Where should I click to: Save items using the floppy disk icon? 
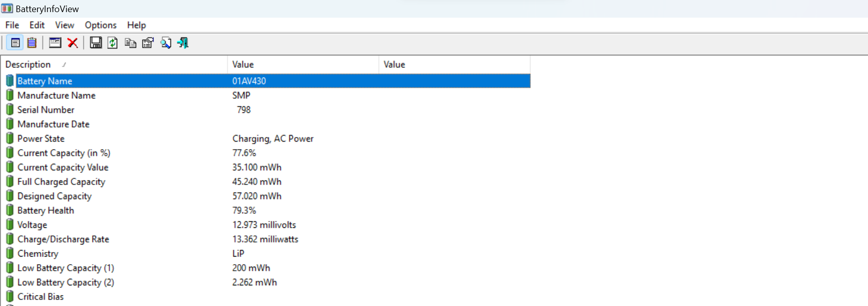96,43
